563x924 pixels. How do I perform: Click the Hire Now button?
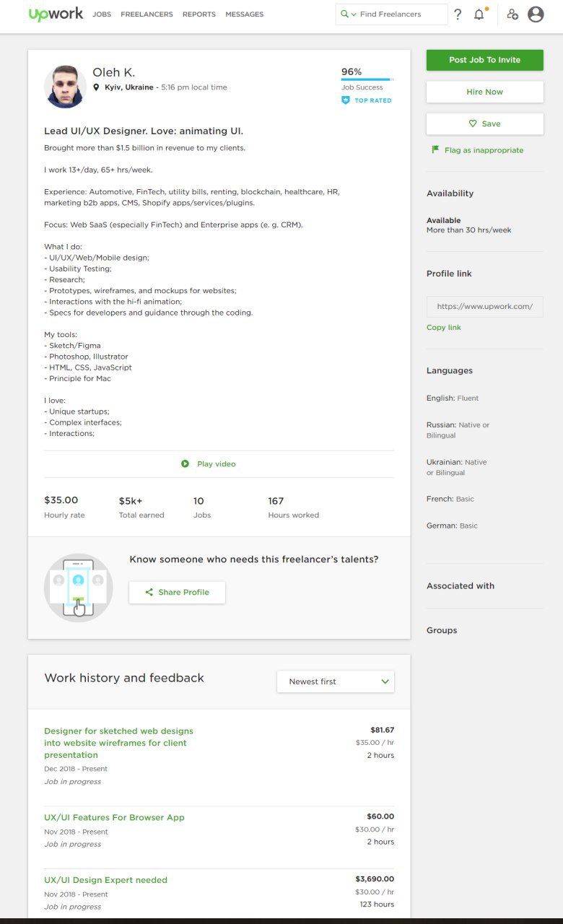click(x=485, y=92)
